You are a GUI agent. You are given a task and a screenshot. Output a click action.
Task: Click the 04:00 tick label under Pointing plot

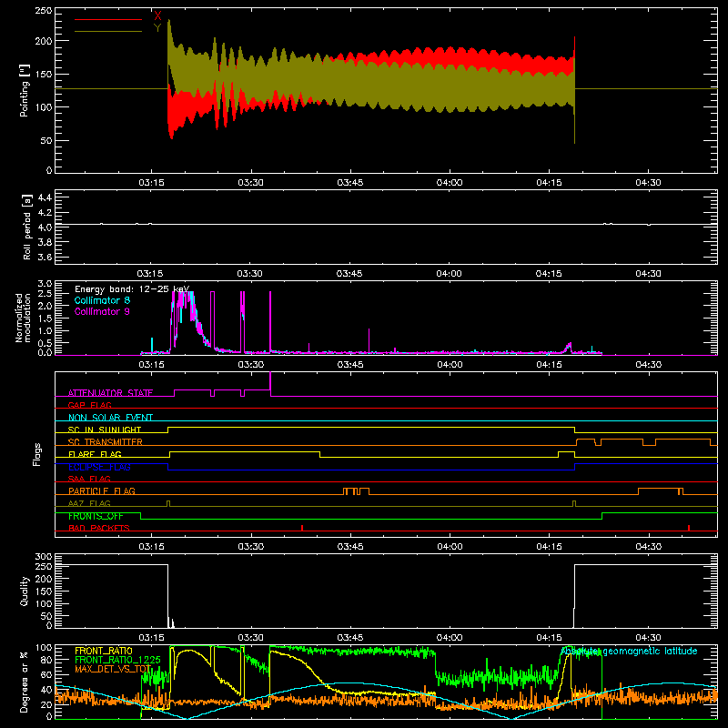450,183
